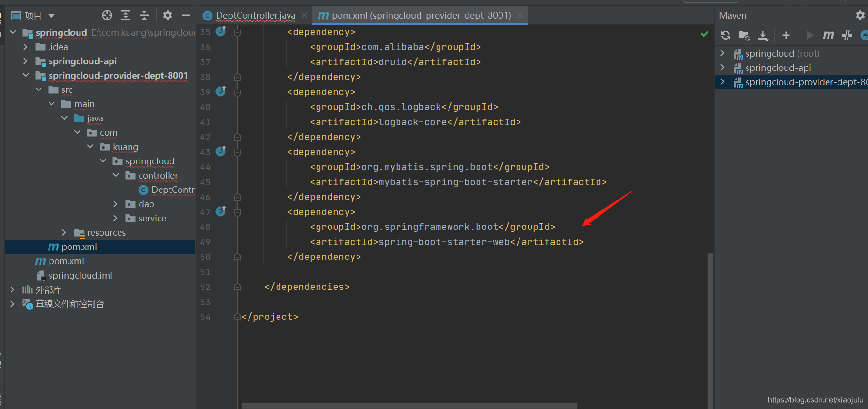Click Maven generate sources and update folders icon
Viewport: 868px width, 409px height.
pyautogui.click(x=744, y=35)
